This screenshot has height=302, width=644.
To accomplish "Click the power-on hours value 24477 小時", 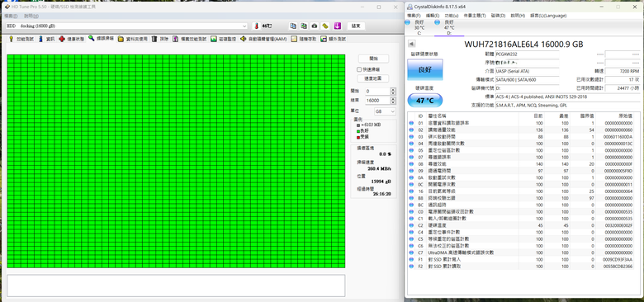I will click(x=623, y=88).
